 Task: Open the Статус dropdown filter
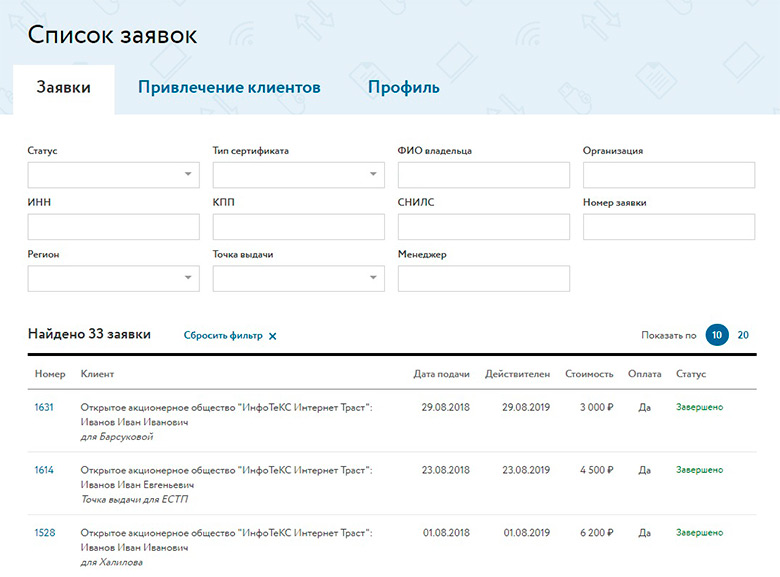tap(113, 175)
